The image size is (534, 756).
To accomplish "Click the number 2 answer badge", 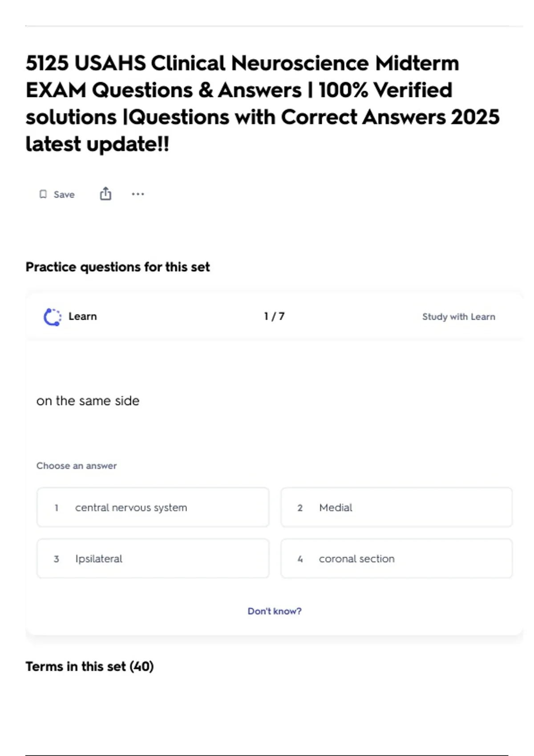I will 300,508.
